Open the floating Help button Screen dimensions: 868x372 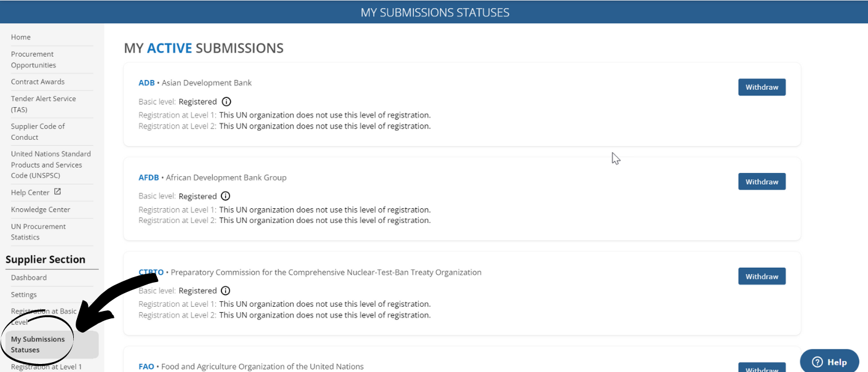coord(829,362)
